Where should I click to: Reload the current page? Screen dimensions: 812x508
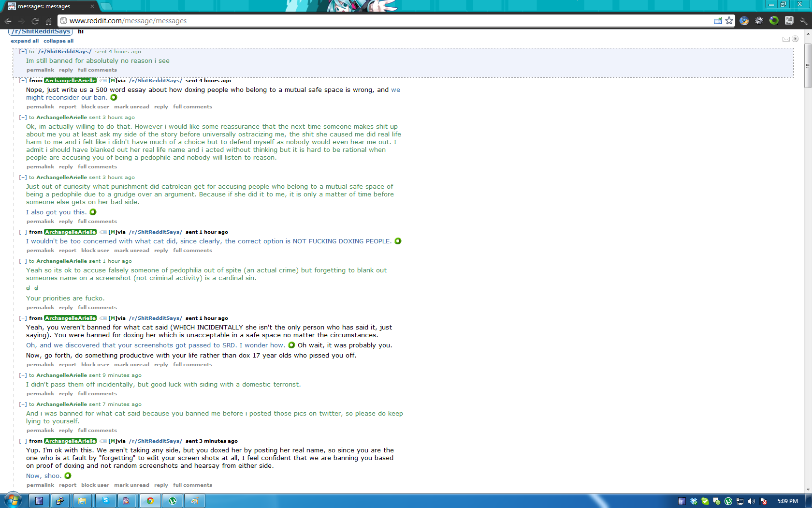pyautogui.click(x=35, y=21)
